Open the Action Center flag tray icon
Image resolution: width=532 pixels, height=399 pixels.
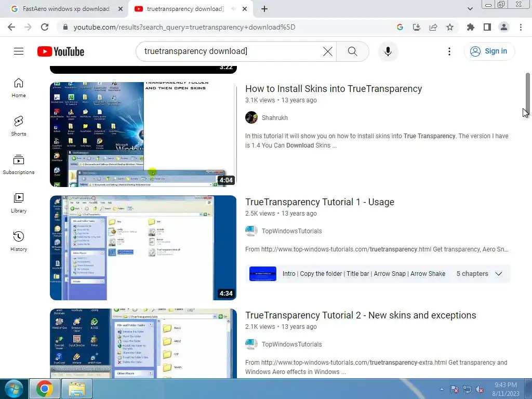454,389
